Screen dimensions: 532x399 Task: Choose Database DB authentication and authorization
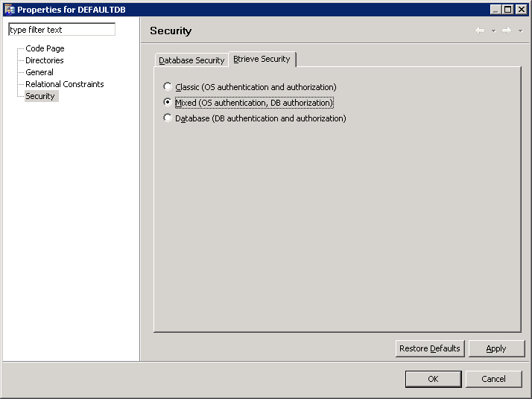point(167,118)
